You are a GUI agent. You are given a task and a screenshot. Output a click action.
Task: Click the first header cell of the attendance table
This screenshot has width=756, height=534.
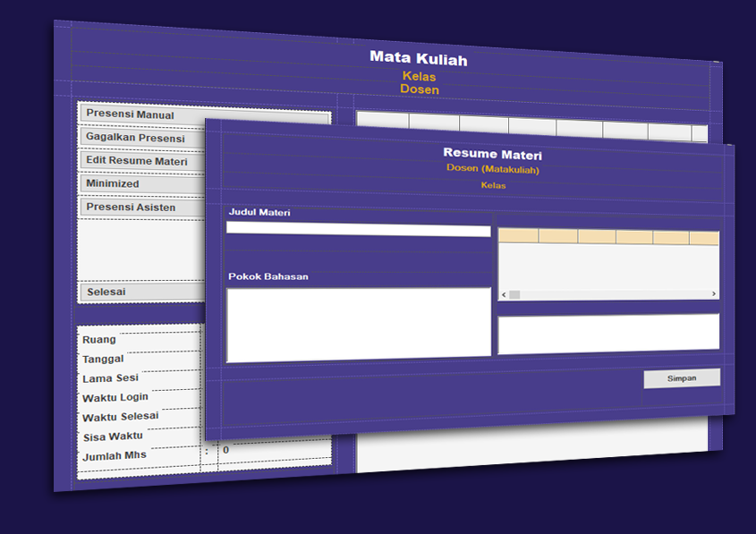pos(382,121)
